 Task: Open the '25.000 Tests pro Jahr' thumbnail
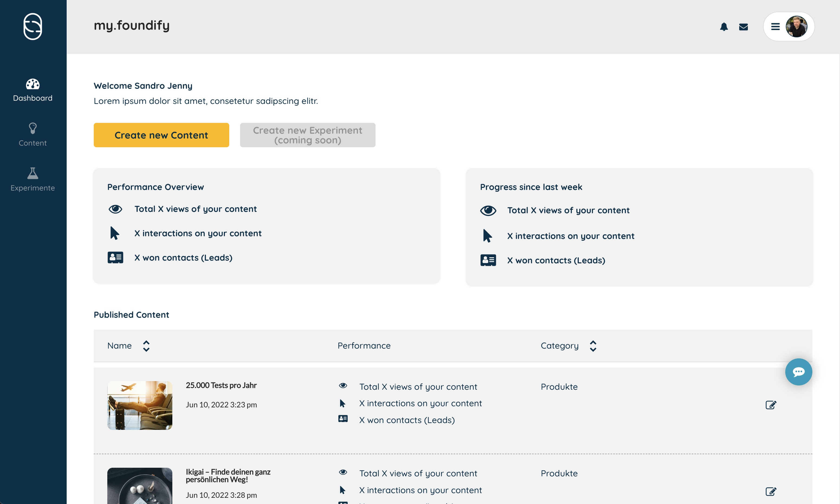(x=139, y=405)
